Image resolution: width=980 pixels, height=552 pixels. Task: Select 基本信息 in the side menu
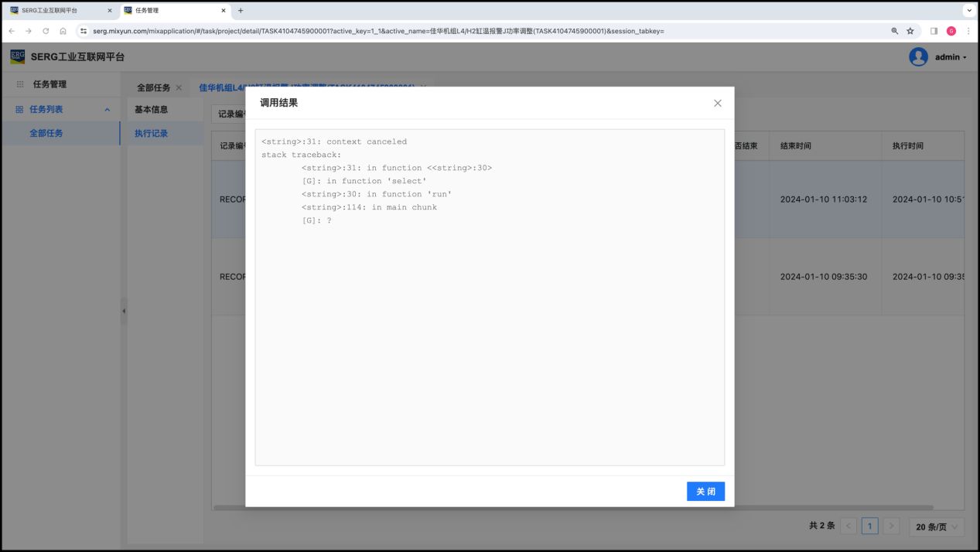(151, 110)
